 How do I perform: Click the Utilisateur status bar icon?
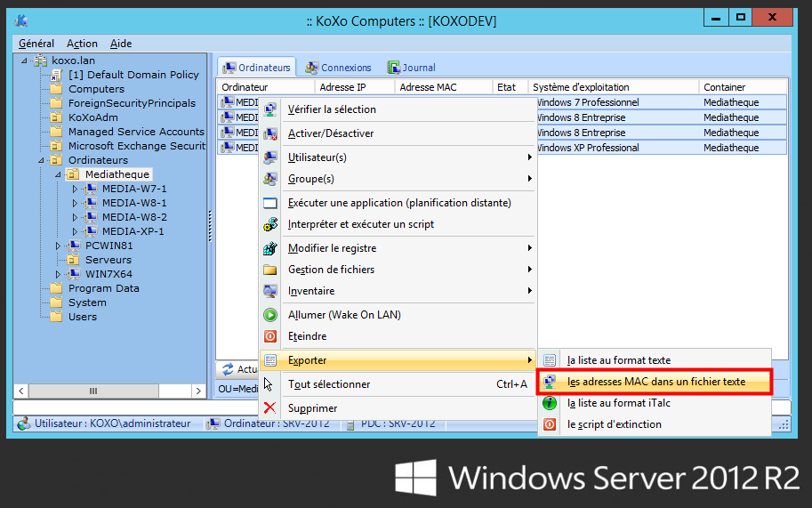coord(23,423)
